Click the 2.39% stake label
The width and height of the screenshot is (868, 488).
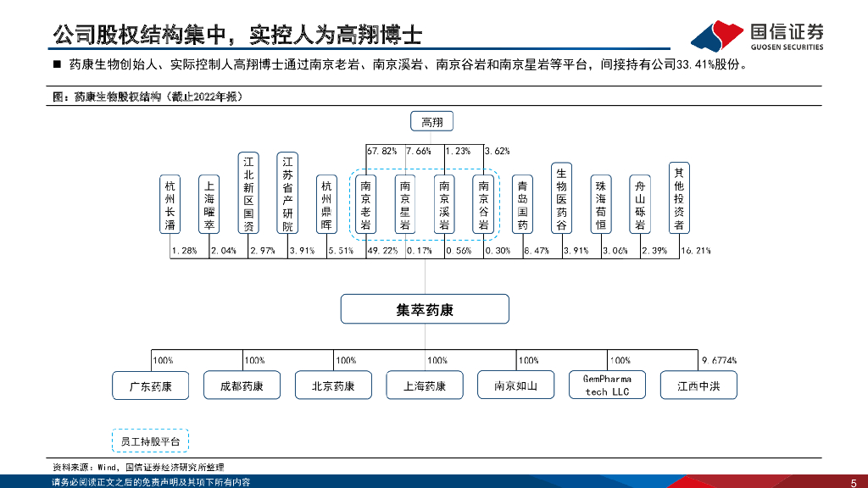[654, 251]
